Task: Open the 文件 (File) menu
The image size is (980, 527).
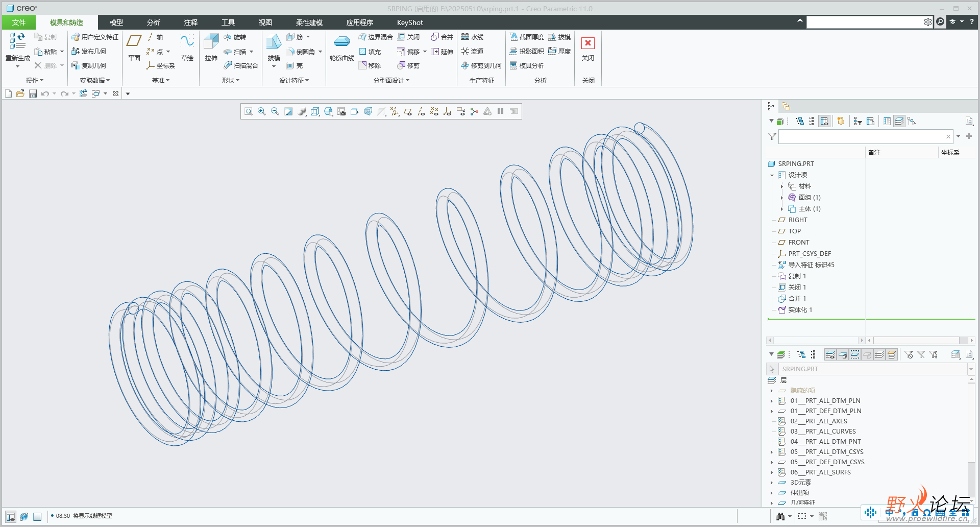Action: 19,22
